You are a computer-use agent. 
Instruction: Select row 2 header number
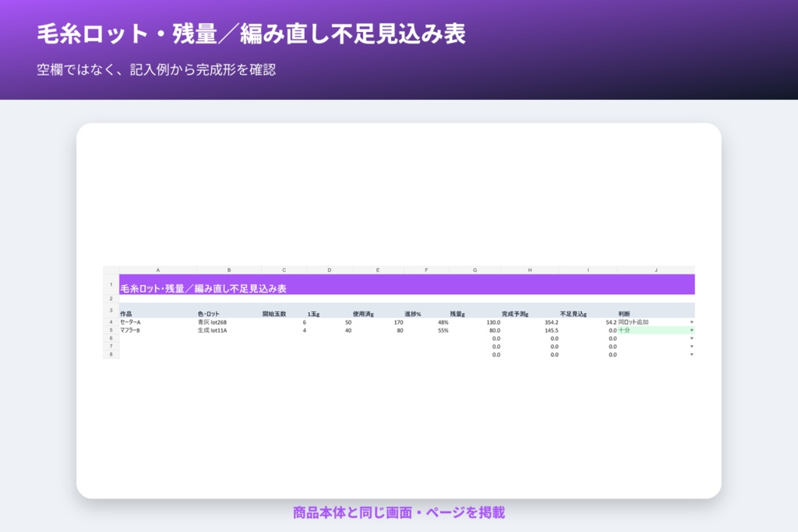111,298
